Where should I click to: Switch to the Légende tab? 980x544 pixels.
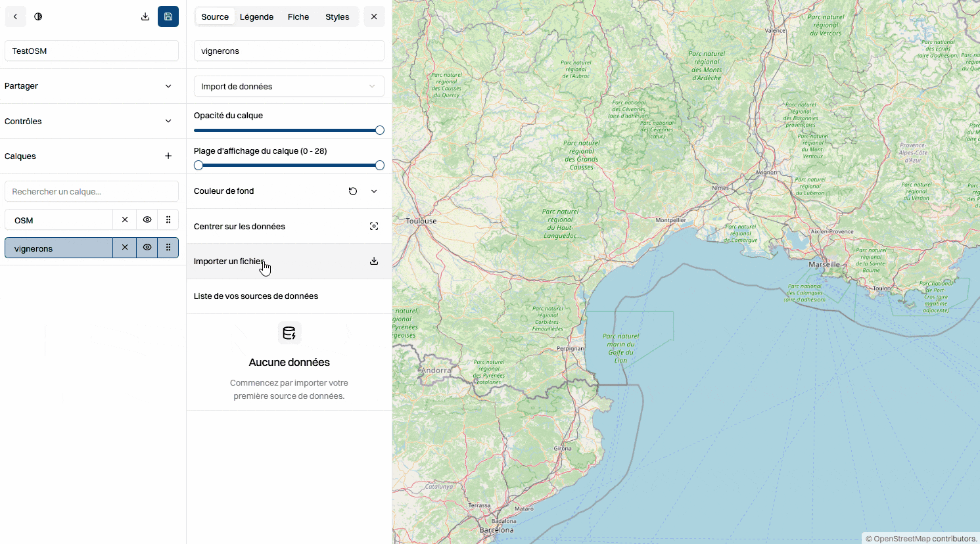tap(256, 17)
